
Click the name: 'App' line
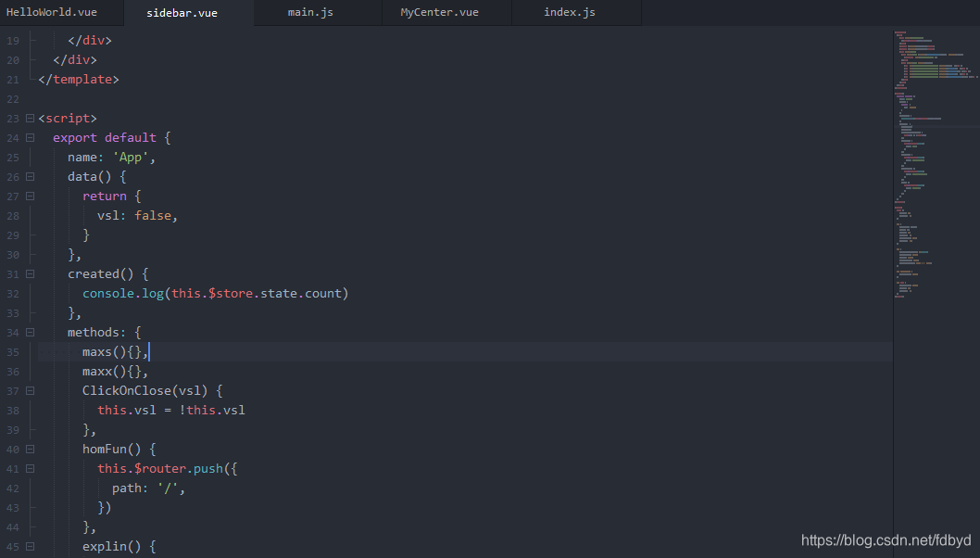pyautogui.click(x=111, y=157)
